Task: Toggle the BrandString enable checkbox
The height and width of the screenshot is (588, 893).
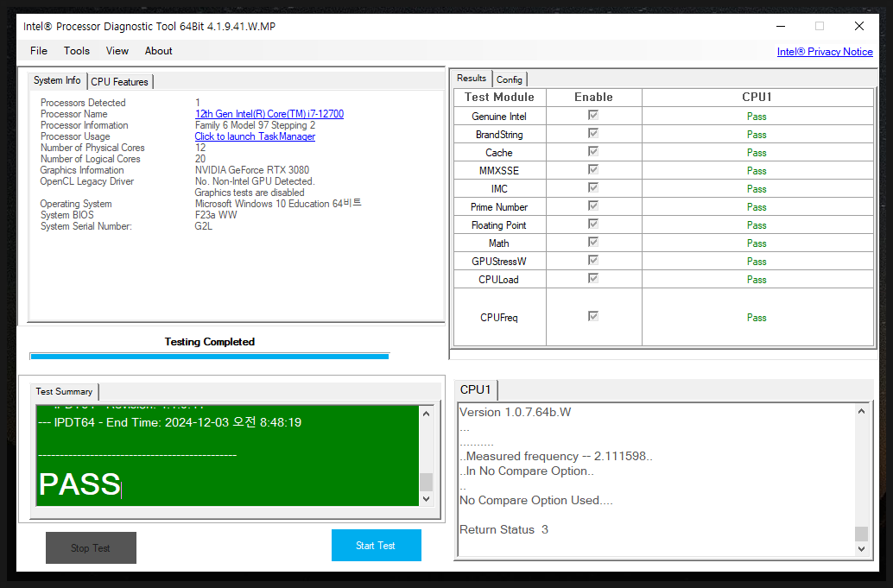Action: [592, 133]
